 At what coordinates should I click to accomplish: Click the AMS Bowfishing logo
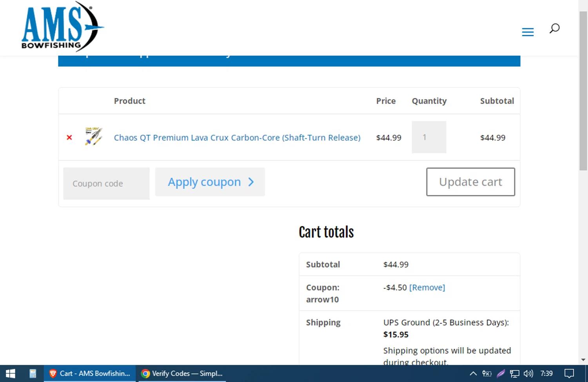pos(63,26)
